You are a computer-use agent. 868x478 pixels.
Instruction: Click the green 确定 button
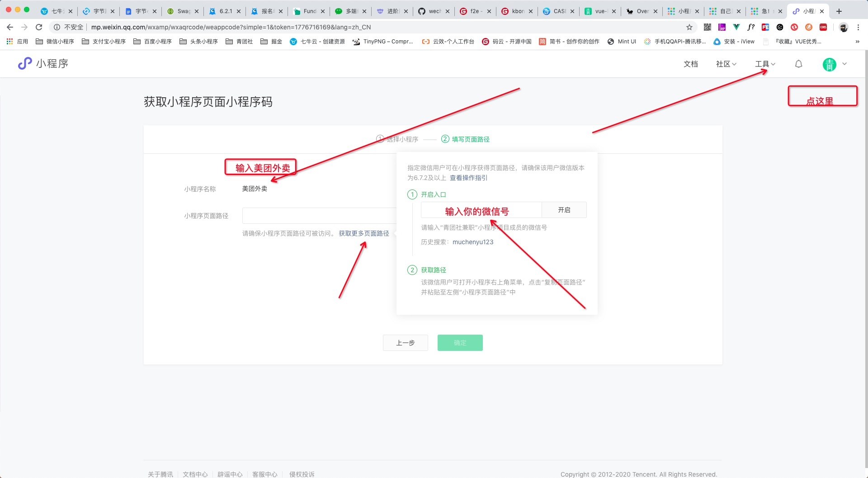[460, 343]
